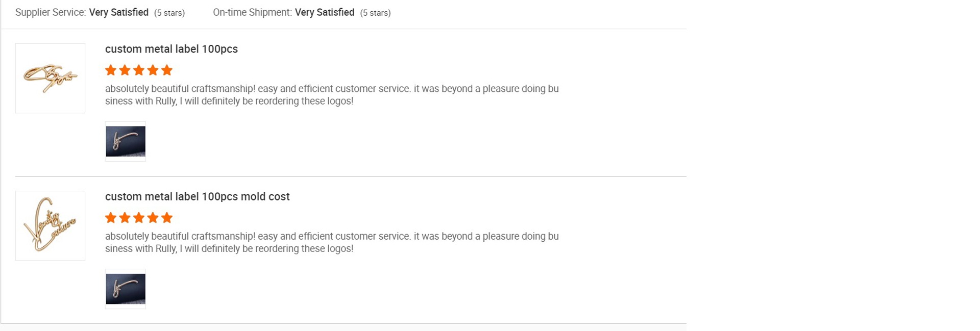Click fifth star of the mold cost review
980x331 pixels.
click(167, 218)
